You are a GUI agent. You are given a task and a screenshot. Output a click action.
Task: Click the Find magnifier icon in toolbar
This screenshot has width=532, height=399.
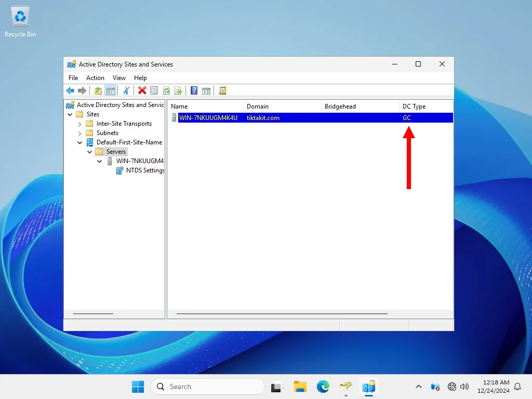222,90
